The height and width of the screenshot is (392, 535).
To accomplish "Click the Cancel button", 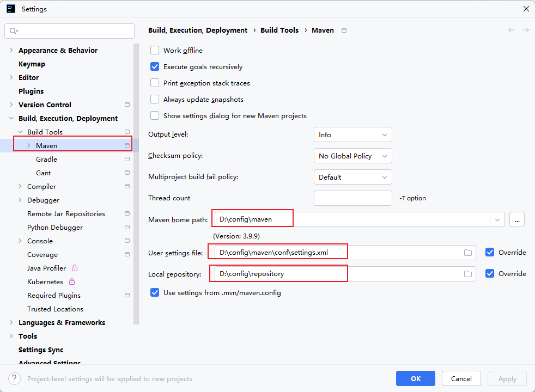I will (461, 378).
